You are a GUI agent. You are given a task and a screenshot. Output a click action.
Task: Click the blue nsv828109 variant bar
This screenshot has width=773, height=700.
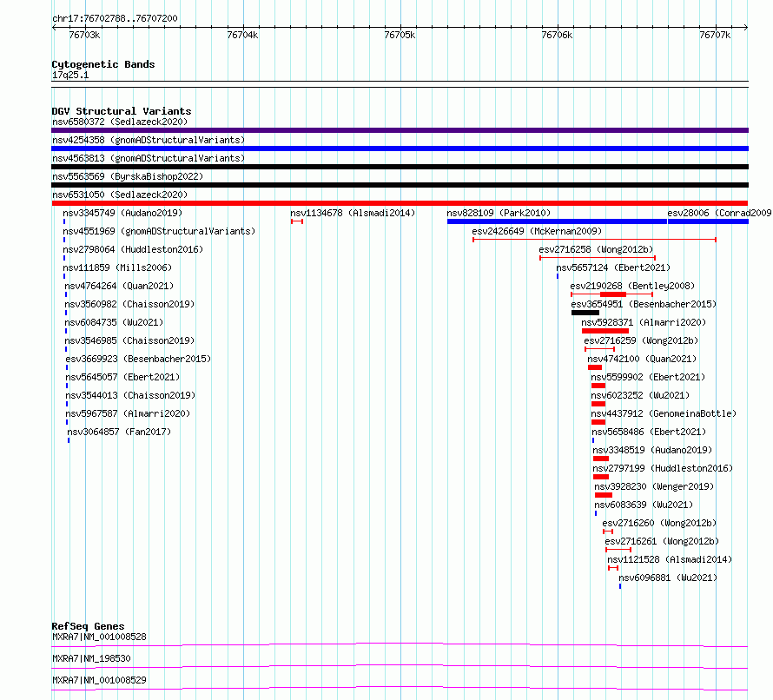pos(557,221)
